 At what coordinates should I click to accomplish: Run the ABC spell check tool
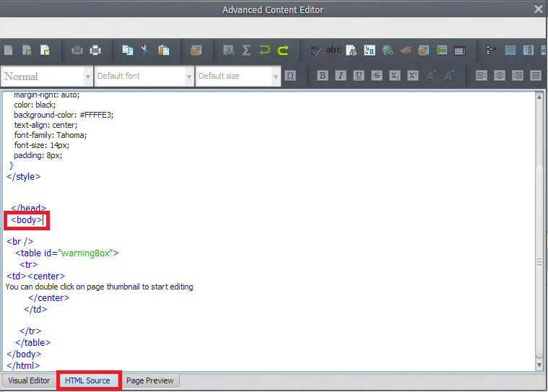(316, 51)
